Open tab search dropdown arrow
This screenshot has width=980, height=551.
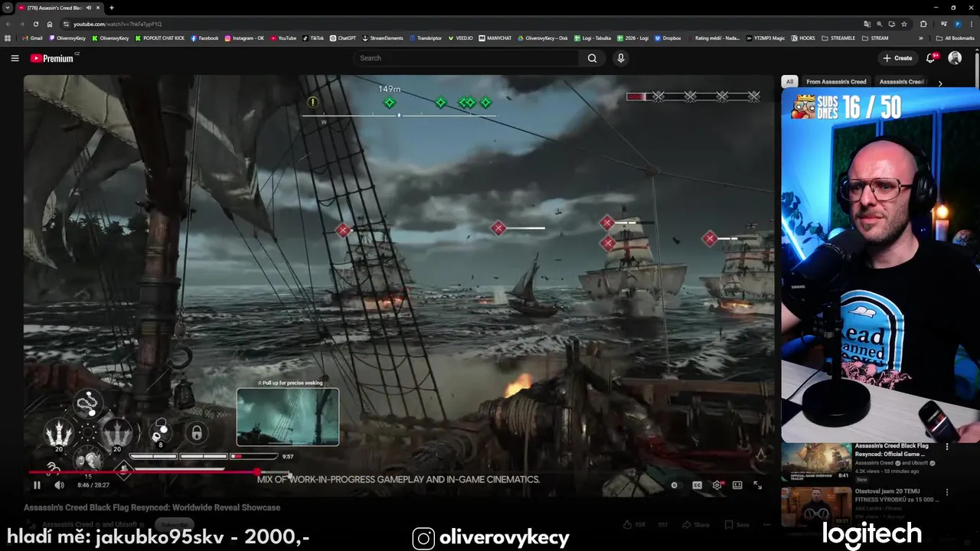point(7,8)
